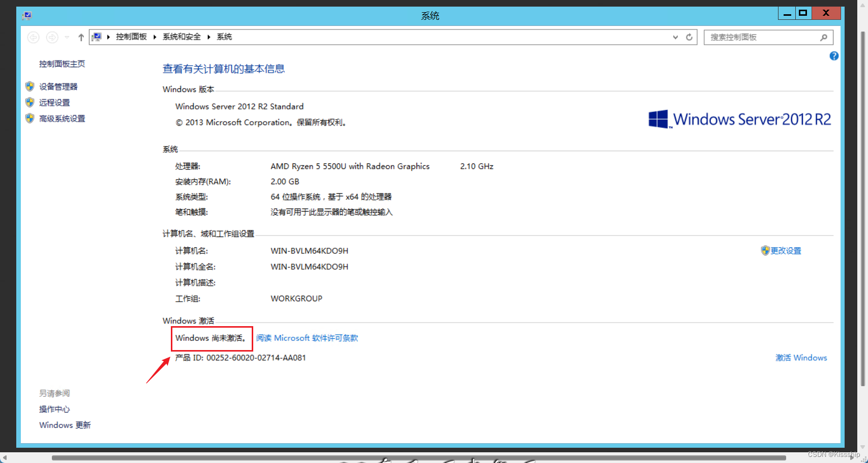Image resolution: width=868 pixels, height=463 pixels.
Task: Click shield icon beside 高级系统设置
Action: (x=30, y=119)
